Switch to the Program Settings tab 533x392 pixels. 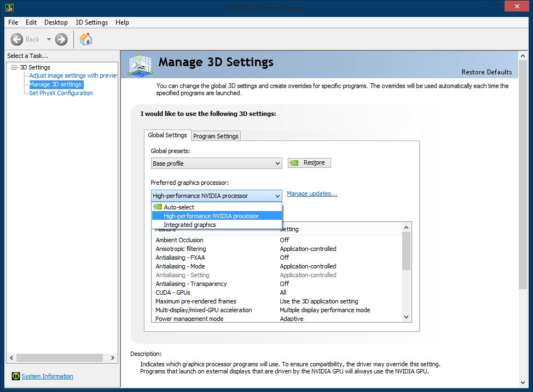point(216,136)
